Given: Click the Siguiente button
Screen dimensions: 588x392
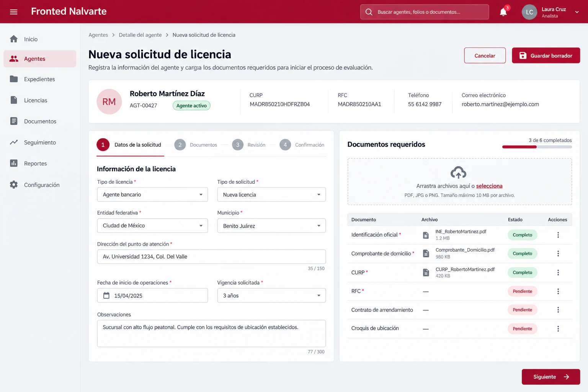Looking at the screenshot, I should coord(551,377).
